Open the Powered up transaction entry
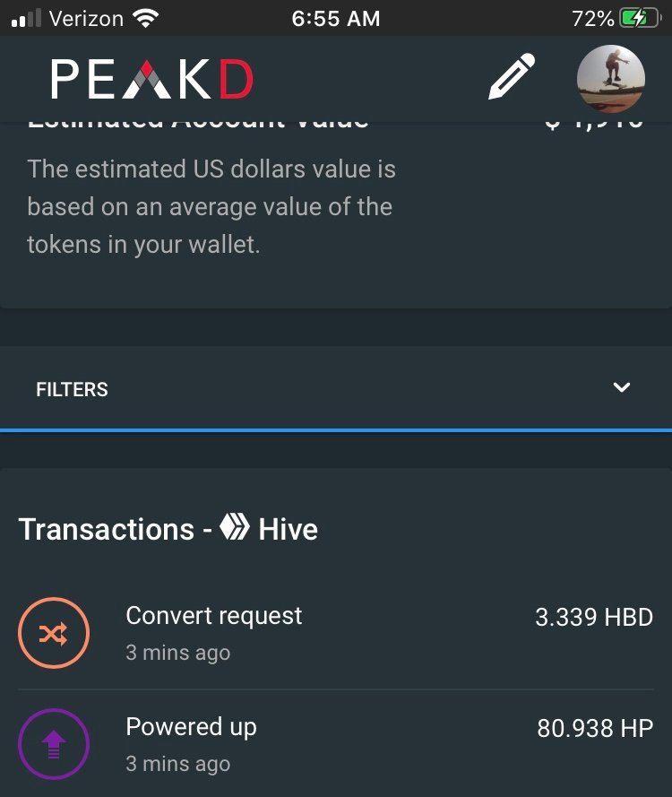The height and width of the screenshot is (797, 672). (x=336, y=744)
